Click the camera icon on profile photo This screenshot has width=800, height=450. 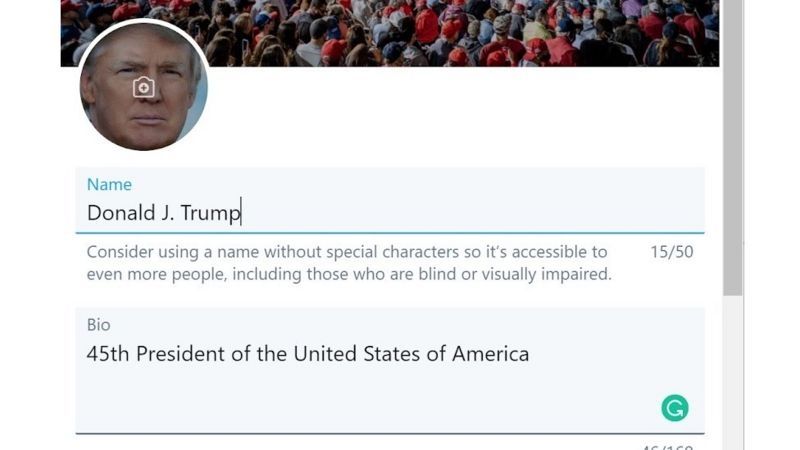(x=144, y=88)
